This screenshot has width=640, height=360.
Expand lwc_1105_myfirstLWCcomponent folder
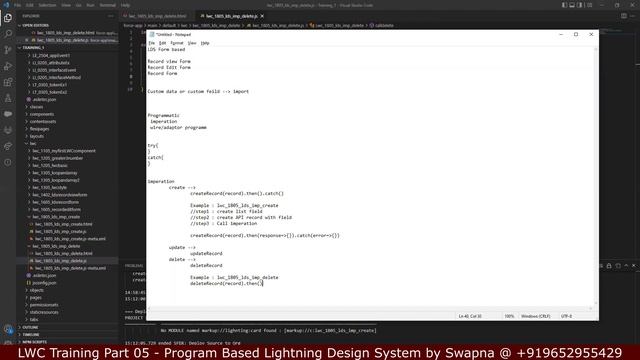[64, 151]
